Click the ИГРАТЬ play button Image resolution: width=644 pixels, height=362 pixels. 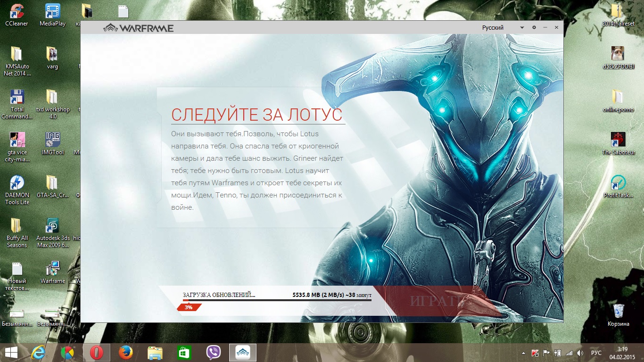[x=437, y=301]
